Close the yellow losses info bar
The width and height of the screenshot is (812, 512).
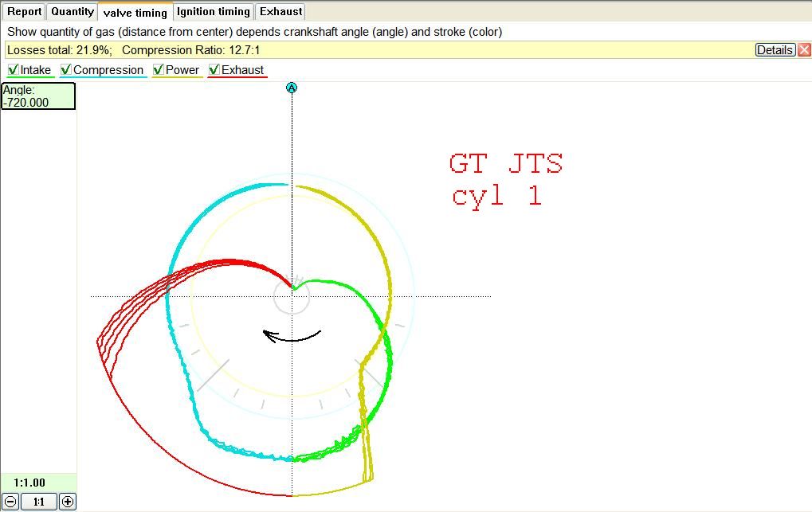[804, 49]
